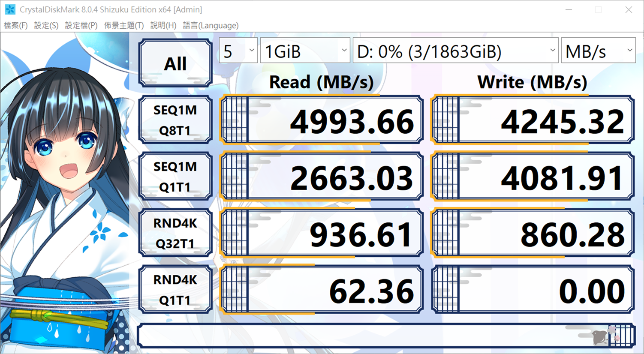Screen dimensions: 644x354
Task: Open the 設定檔(P) profile menu
Action: [81, 25]
